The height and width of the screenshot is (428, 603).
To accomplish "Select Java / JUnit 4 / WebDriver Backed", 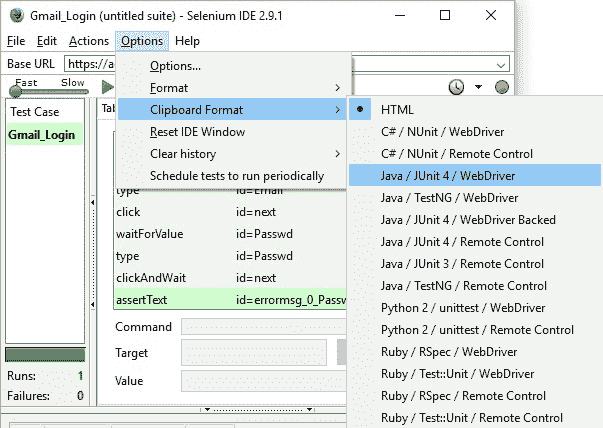I will [475, 220].
